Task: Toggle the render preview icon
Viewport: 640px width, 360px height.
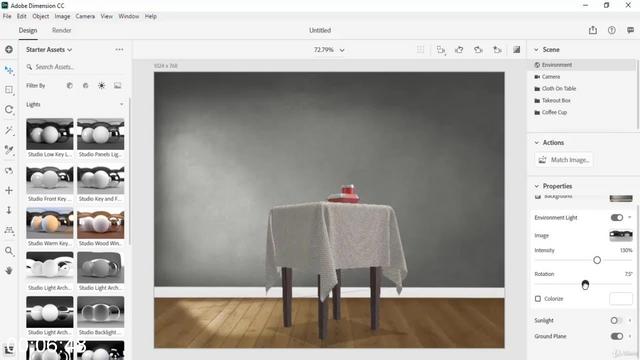Action: click(x=516, y=49)
